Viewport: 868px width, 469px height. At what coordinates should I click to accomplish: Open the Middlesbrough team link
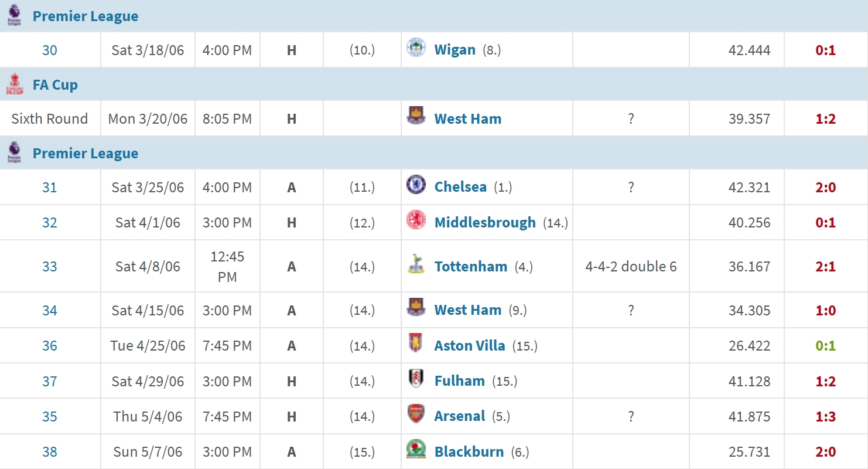485,223
